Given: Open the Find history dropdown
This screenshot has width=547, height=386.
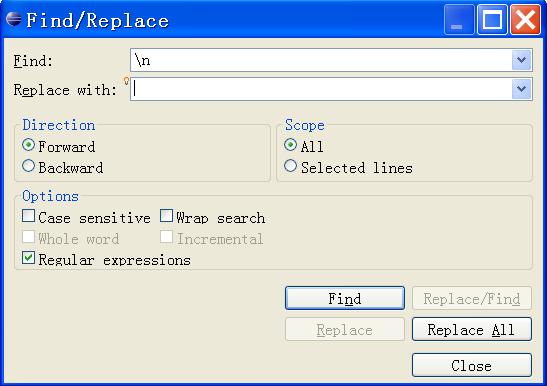Looking at the screenshot, I should coord(522,60).
